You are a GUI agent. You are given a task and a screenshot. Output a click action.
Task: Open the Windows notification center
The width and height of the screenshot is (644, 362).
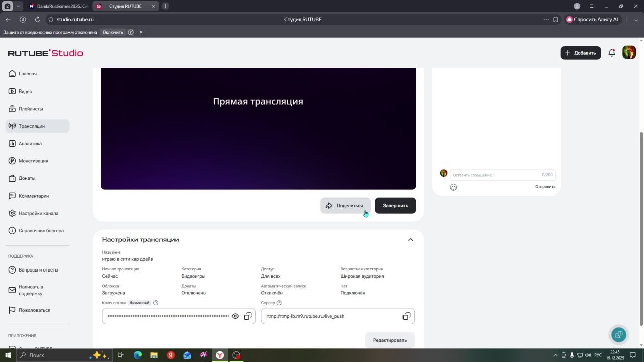[633, 355]
